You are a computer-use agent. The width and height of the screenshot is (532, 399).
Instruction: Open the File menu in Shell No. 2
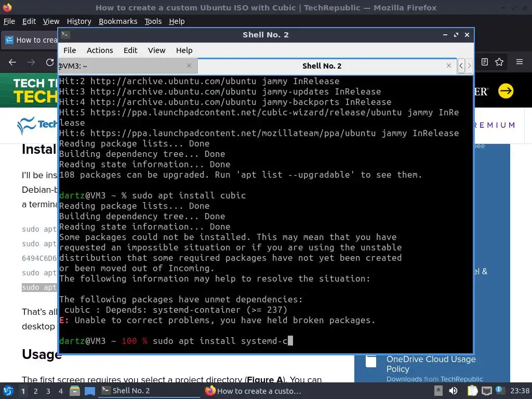70,50
